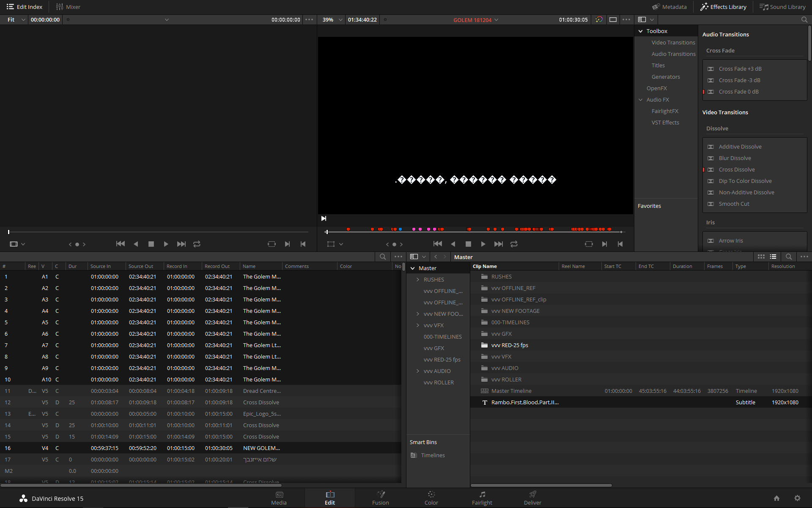The width and height of the screenshot is (812, 508).
Task: Open media pool options three-dot menu
Action: [x=804, y=257]
